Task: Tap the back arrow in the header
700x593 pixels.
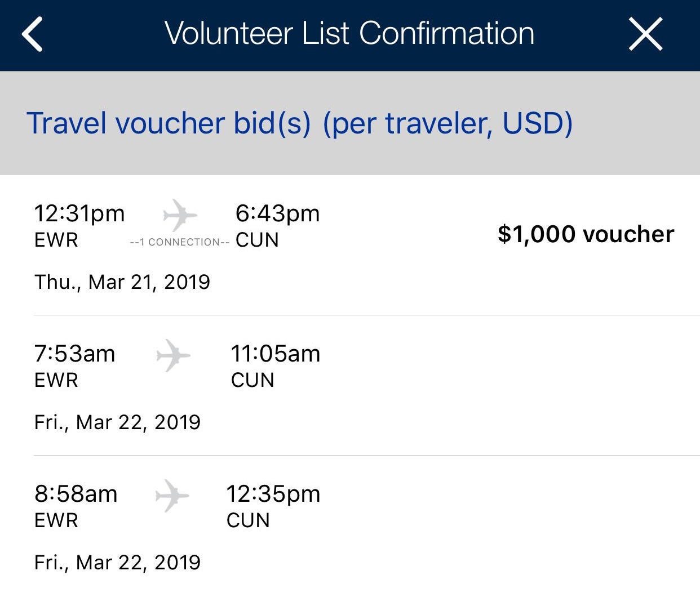Action: tap(33, 34)
